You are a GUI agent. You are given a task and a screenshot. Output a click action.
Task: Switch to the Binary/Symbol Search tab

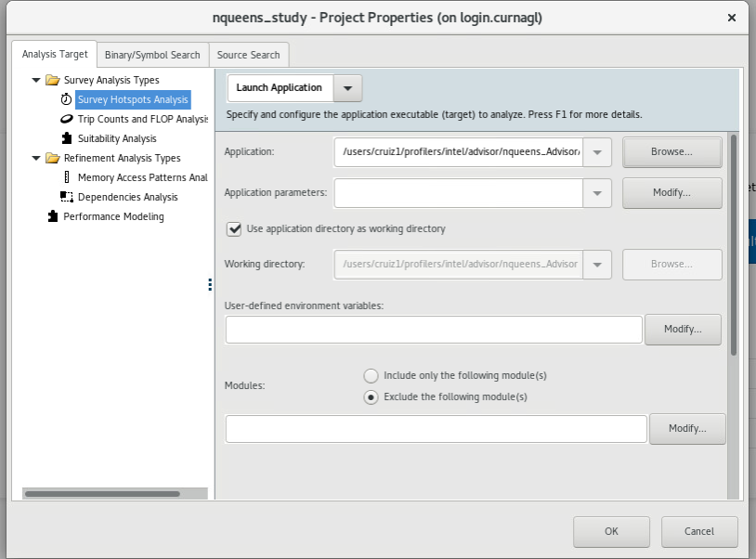coord(152,55)
